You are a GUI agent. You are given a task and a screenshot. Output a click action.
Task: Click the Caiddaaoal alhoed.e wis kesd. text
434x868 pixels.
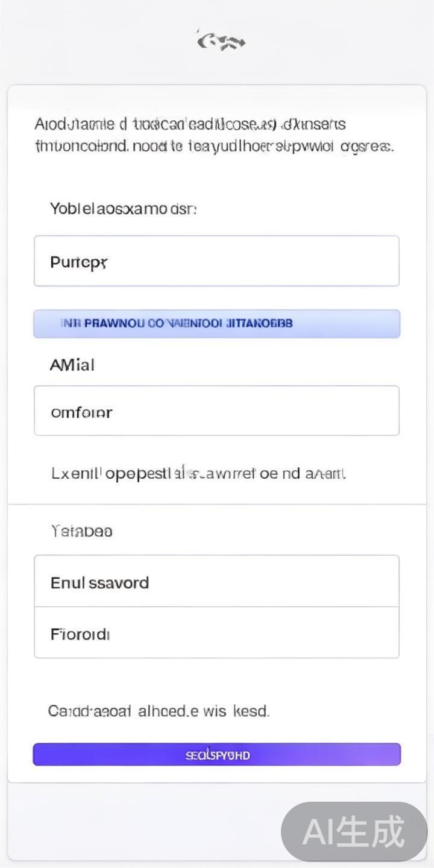point(159,711)
